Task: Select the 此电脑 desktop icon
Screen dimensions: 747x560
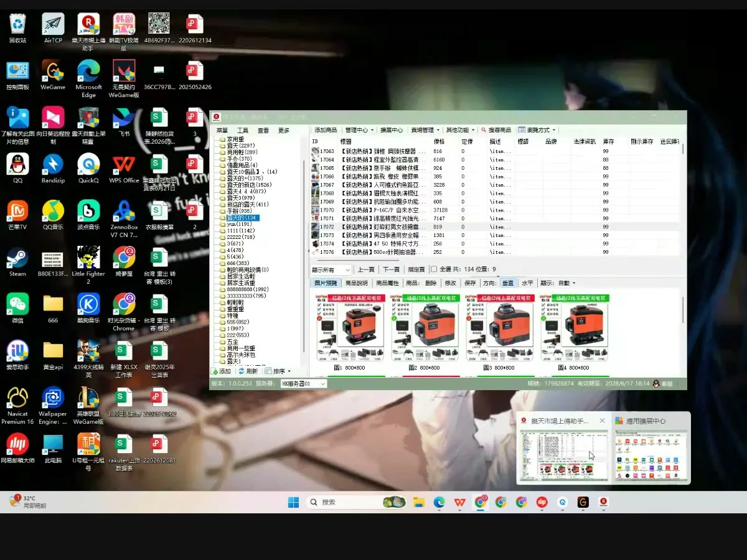Action: tap(53, 449)
